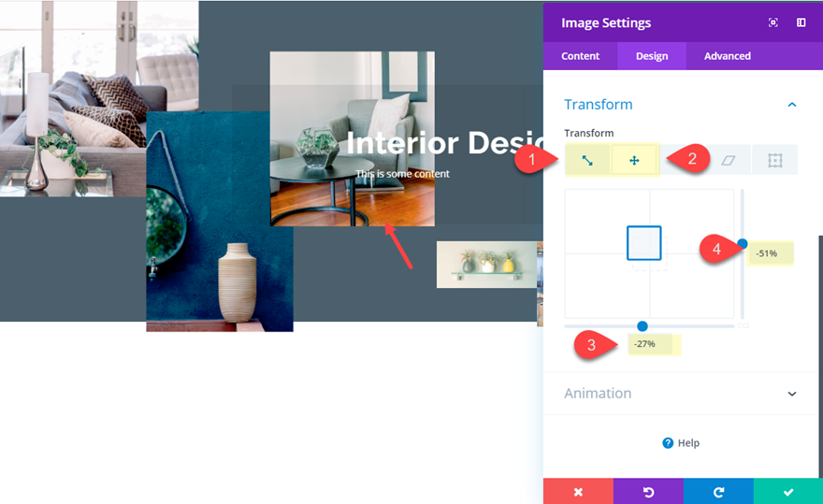Click the fullscreen expand icon in header
This screenshot has width=823, height=504.
[773, 22]
